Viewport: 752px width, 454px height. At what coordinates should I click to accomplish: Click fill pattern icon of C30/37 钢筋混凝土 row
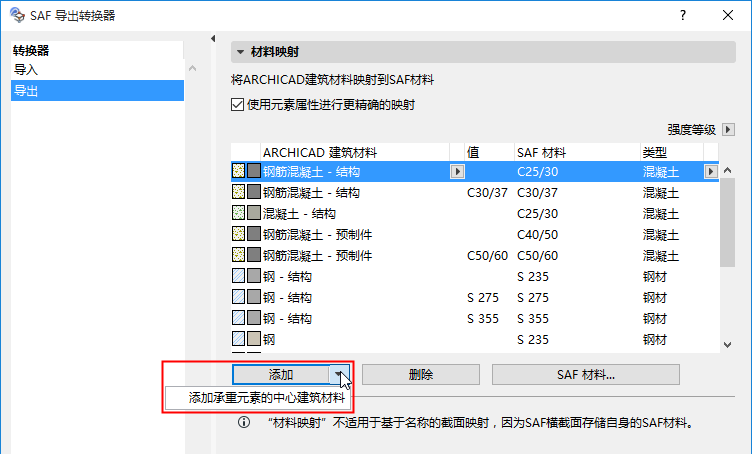[x=238, y=192]
